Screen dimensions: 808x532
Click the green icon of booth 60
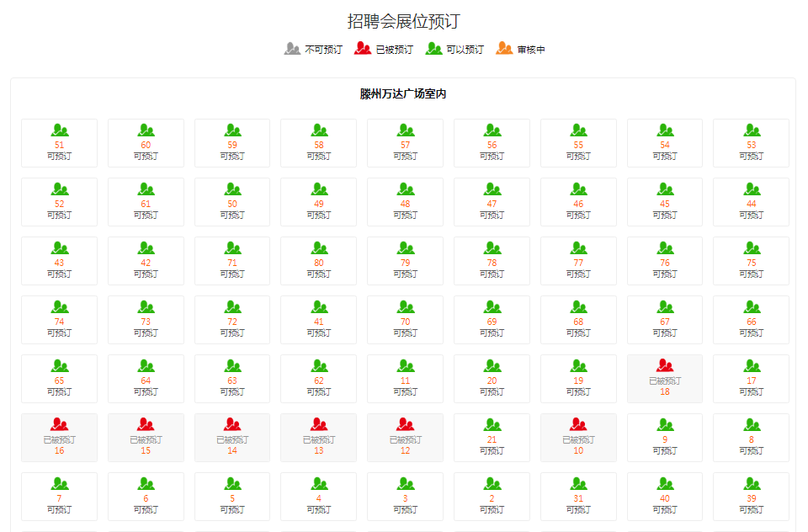point(146,130)
